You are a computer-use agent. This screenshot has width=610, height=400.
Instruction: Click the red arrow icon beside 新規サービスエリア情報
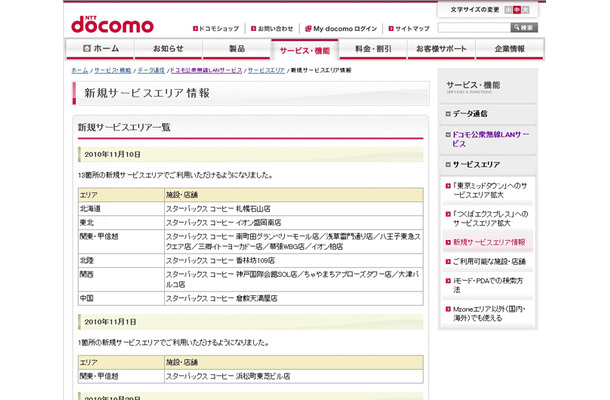448,242
